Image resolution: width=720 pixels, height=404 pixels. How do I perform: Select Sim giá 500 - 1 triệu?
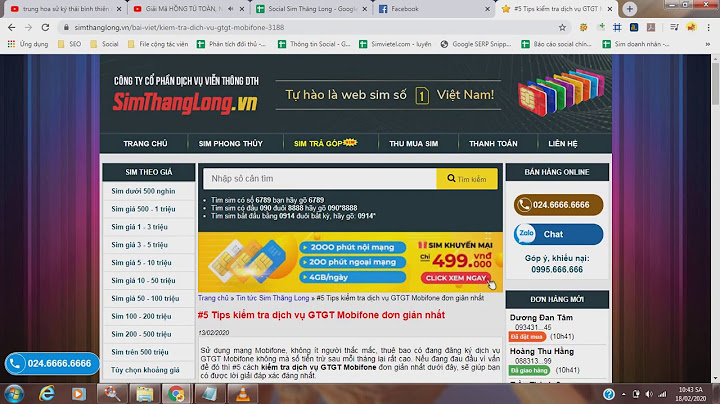pos(149,209)
